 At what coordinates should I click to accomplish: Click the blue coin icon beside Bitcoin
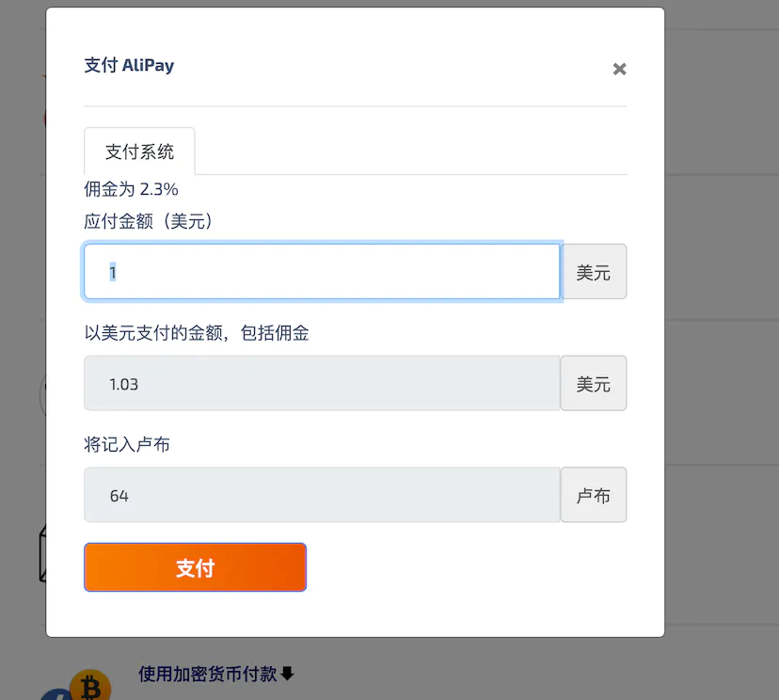pos(53,694)
